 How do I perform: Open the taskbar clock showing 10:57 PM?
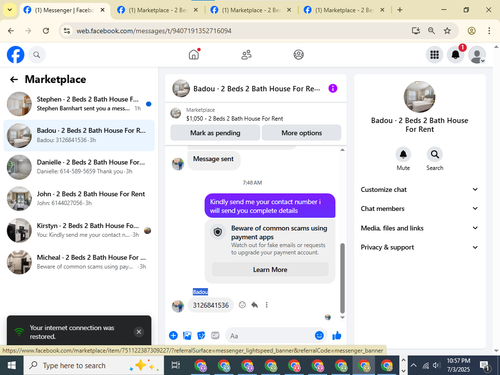(458, 365)
